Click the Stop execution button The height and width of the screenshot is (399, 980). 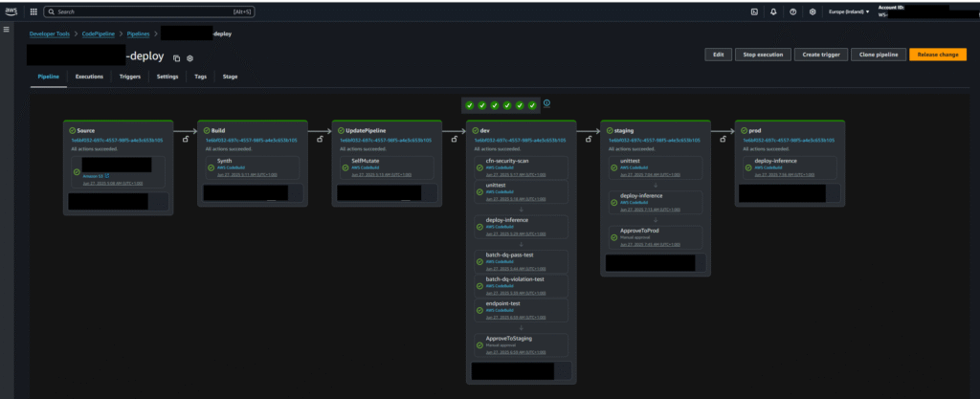[762, 55]
